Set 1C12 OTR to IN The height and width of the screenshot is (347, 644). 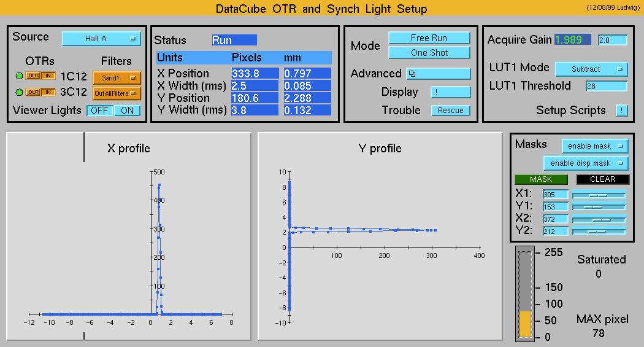point(48,77)
